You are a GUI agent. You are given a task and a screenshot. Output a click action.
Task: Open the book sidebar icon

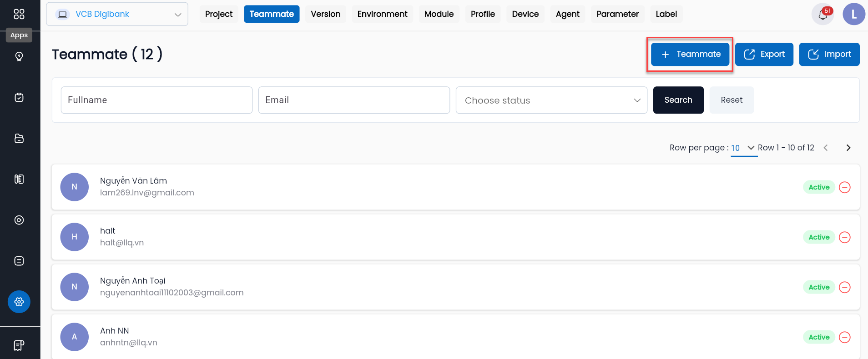click(x=19, y=179)
